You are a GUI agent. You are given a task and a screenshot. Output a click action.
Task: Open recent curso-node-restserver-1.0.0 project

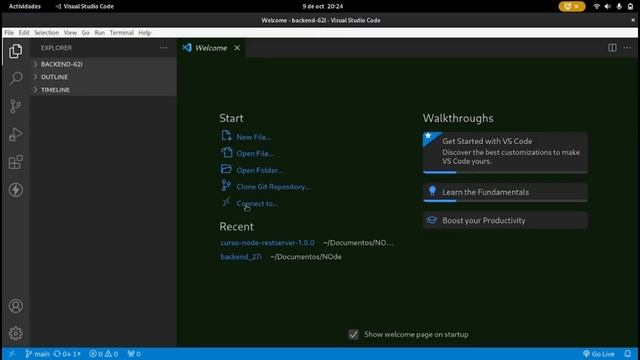pyautogui.click(x=267, y=242)
